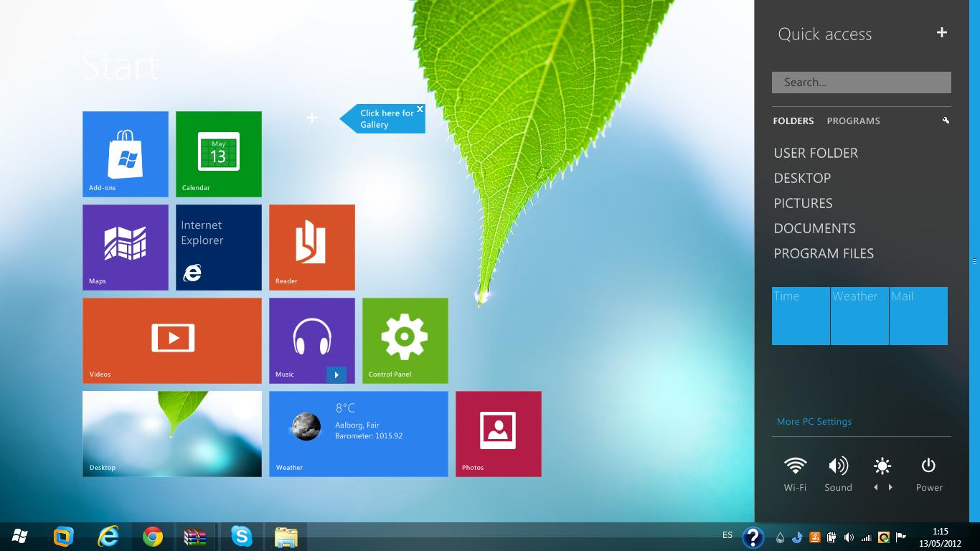The width and height of the screenshot is (980, 551).
Task: Toggle Sound in the sidebar
Action: click(838, 466)
